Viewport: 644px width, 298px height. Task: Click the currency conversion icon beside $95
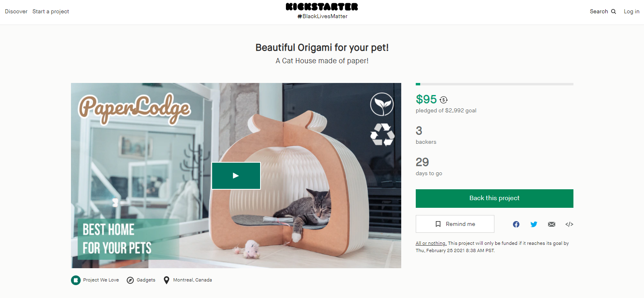point(444,100)
